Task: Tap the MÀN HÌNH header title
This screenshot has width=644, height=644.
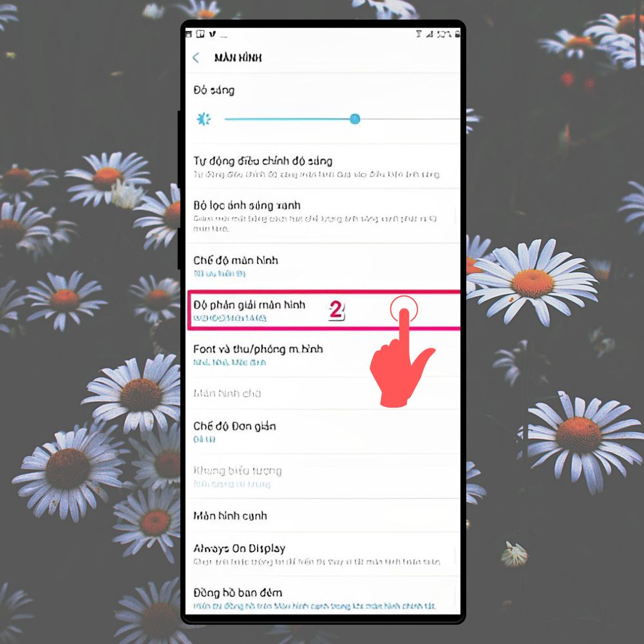Action: [x=238, y=57]
